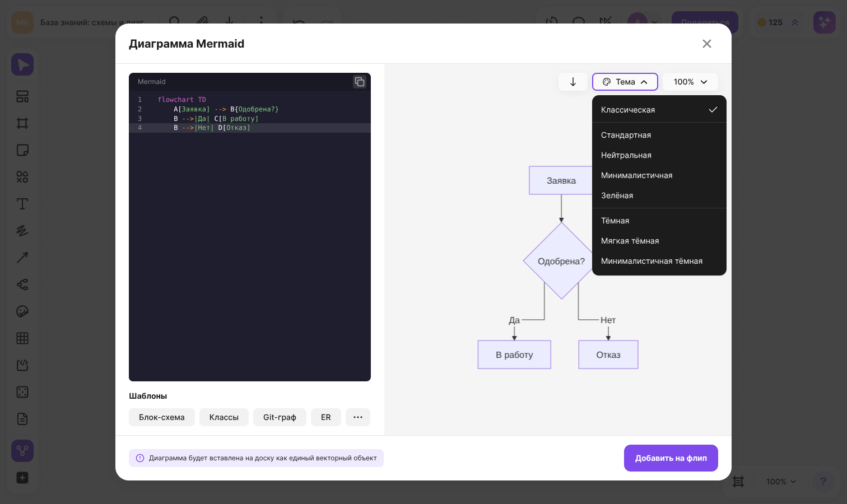847x504 pixels.
Task: Insert the Классы template
Action: pyautogui.click(x=224, y=417)
